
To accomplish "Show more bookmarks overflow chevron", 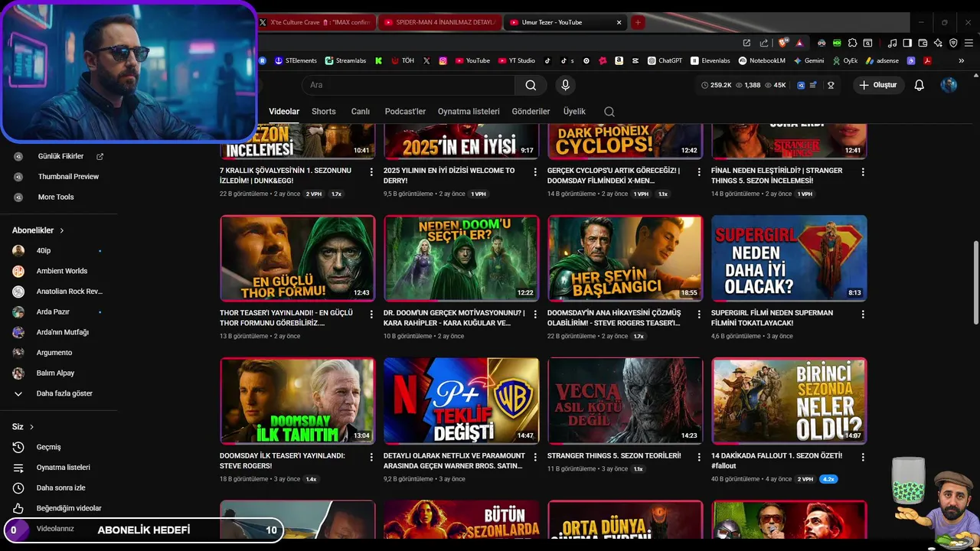I will point(962,60).
